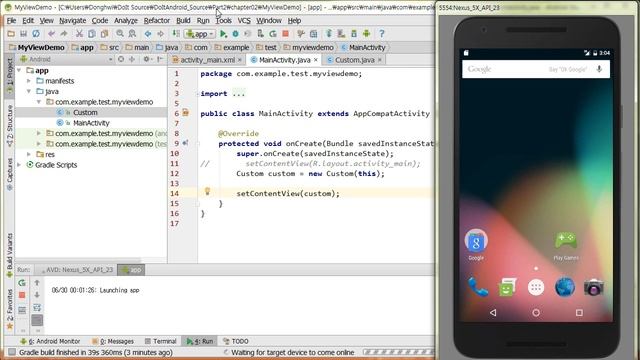Open the Project tool window sidebar tab
The width and height of the screenshot is (640, 360).
click(9, 76)
